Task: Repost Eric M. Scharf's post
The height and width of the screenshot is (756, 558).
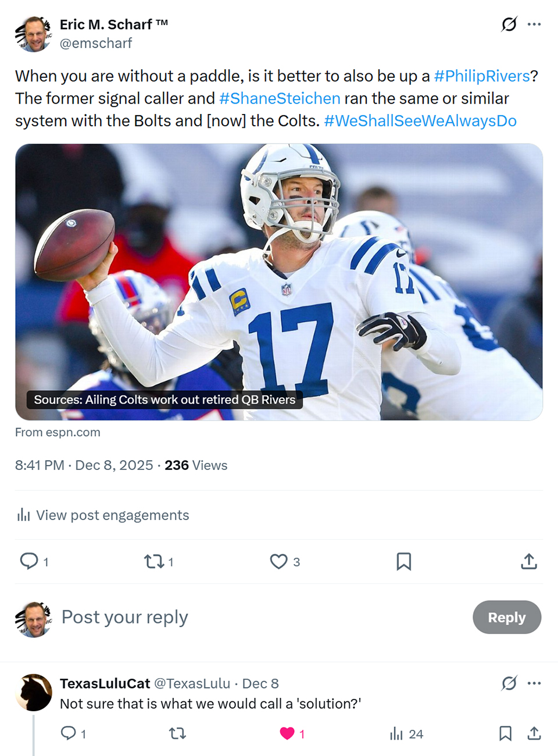Action: coord(154,561)
